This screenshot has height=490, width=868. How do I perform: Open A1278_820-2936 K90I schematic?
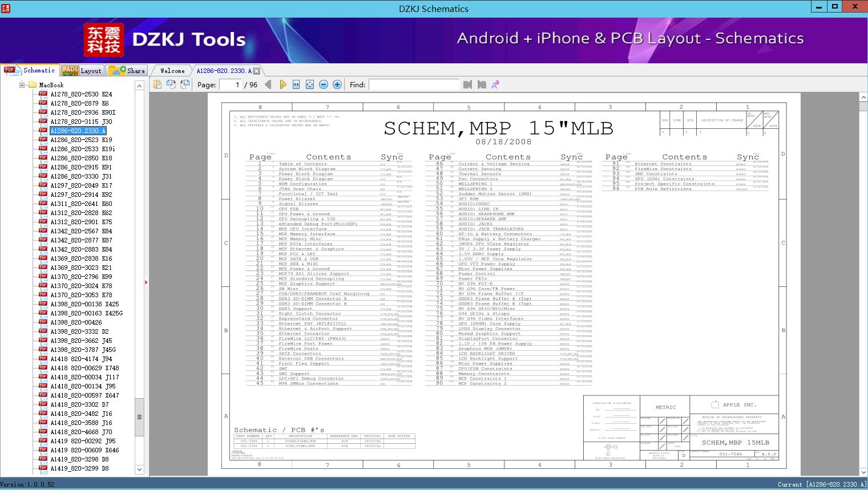point(83,112)
